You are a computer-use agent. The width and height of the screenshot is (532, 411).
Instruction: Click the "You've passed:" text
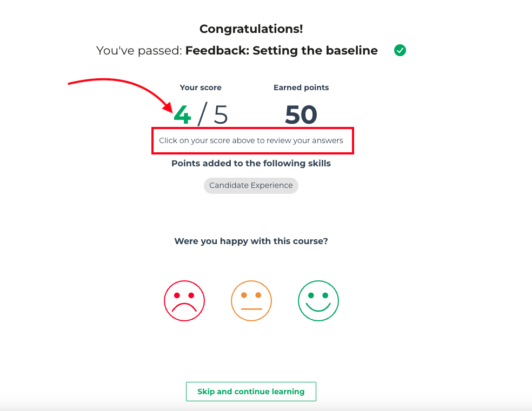point(139,51)
